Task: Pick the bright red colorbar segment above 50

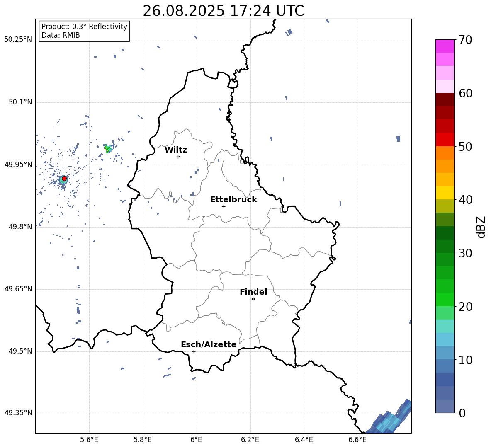Action: (x=445, y=140)
